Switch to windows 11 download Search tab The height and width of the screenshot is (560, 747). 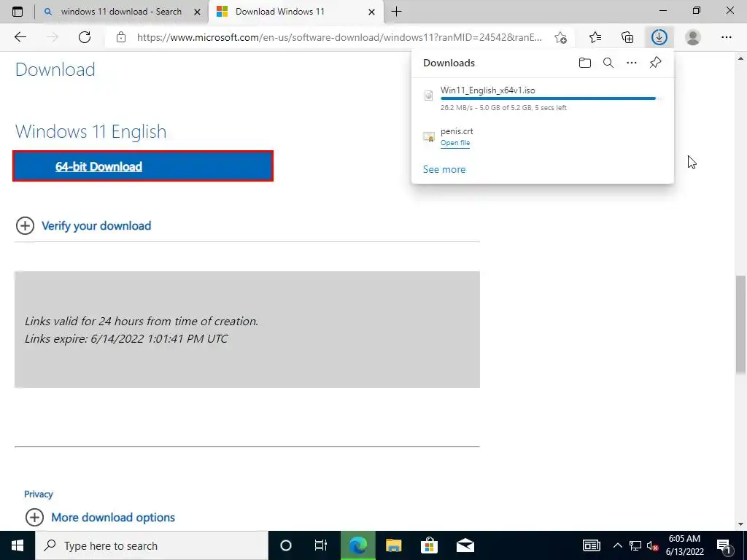coord(121,12)
